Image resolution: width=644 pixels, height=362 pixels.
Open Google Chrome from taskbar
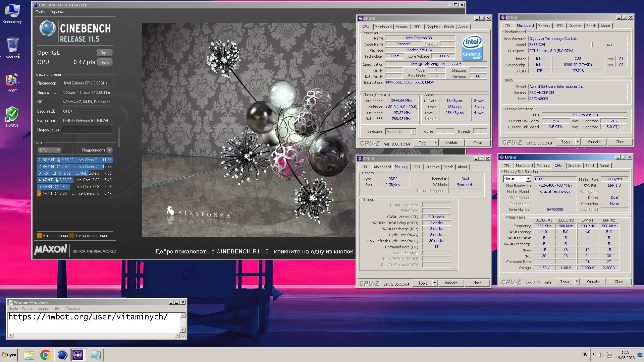45,355
